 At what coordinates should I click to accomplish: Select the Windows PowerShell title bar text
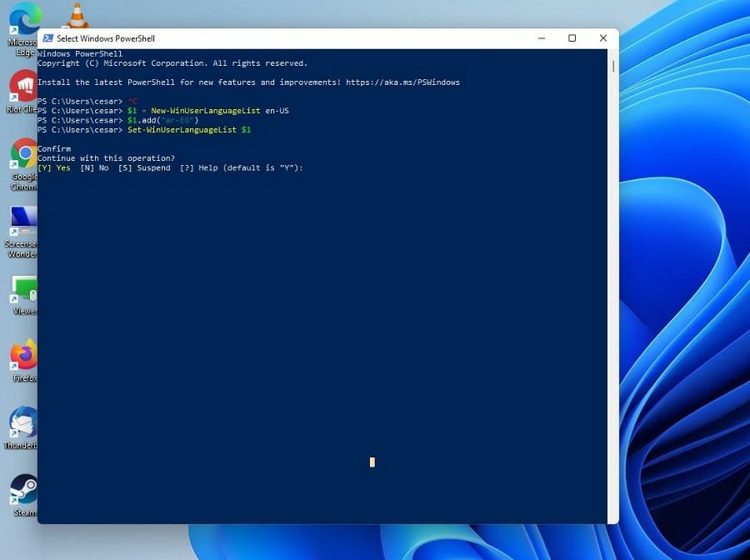tap(107, 37)
